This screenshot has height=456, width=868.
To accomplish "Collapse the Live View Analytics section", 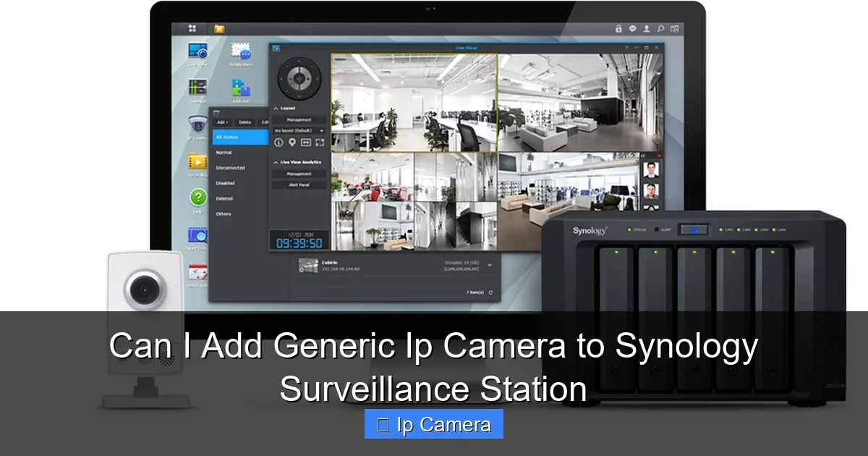I will 276,162.
